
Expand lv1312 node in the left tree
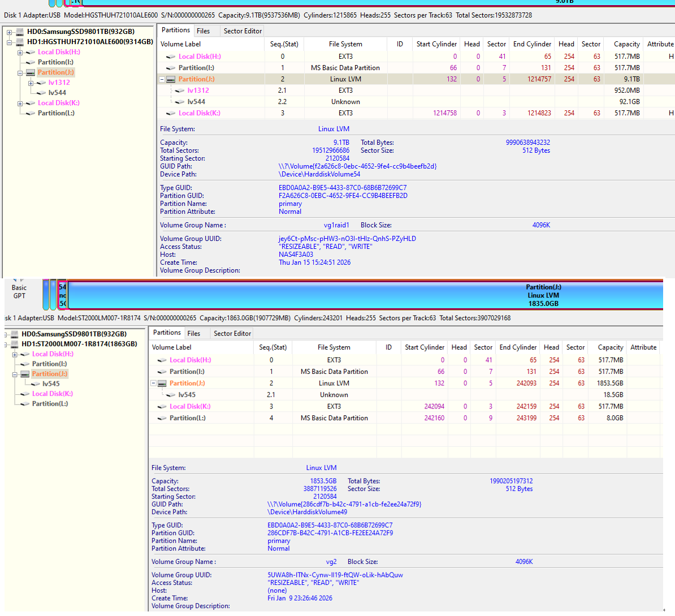31,83
